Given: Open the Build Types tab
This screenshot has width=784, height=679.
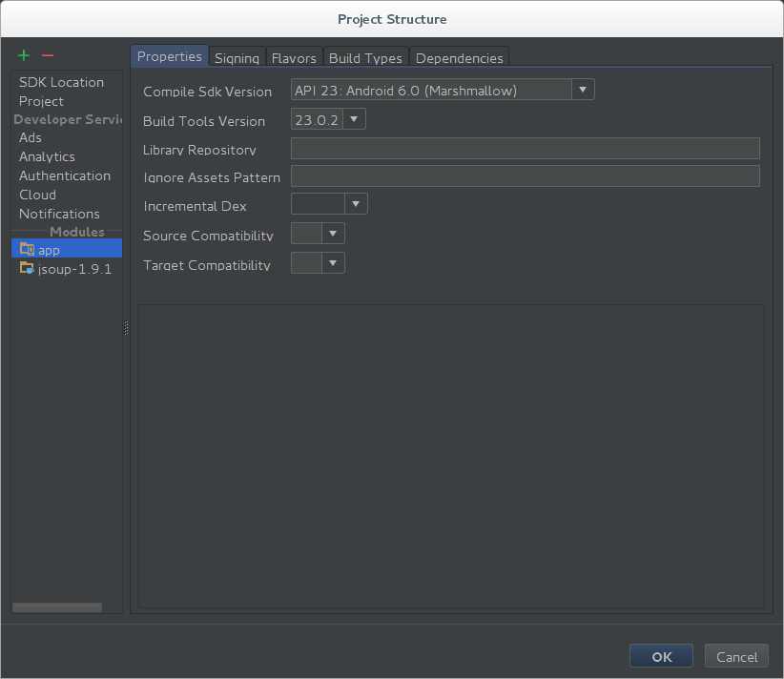Looking at the screenshot, I should pos(365,58).
